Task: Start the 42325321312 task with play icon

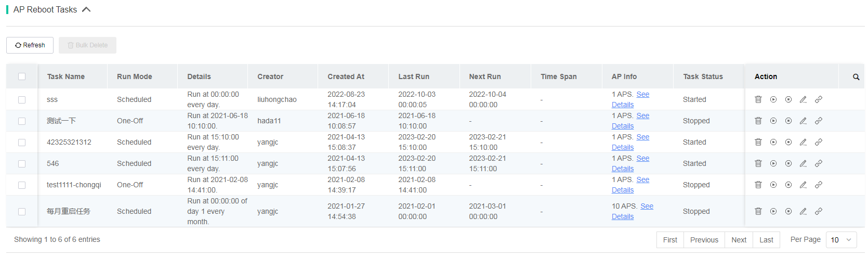Action: [773, 142]
